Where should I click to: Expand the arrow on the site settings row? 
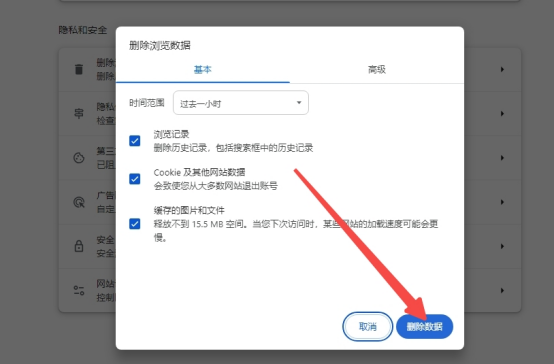(x=502, y=290)
